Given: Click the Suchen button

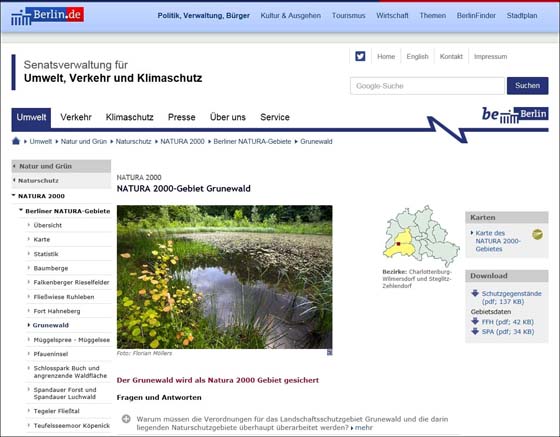Looking at the screenshot, I should coord(528,86).
